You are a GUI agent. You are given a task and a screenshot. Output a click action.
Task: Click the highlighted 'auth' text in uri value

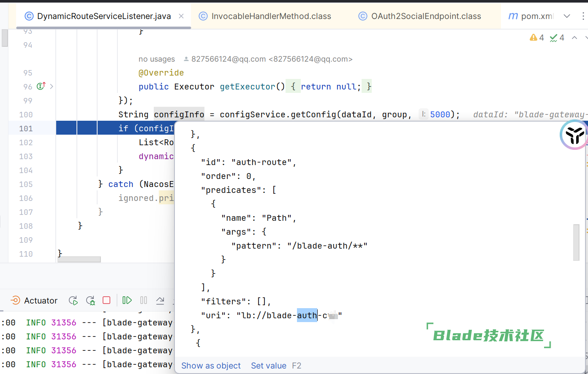tap(307, 315)
